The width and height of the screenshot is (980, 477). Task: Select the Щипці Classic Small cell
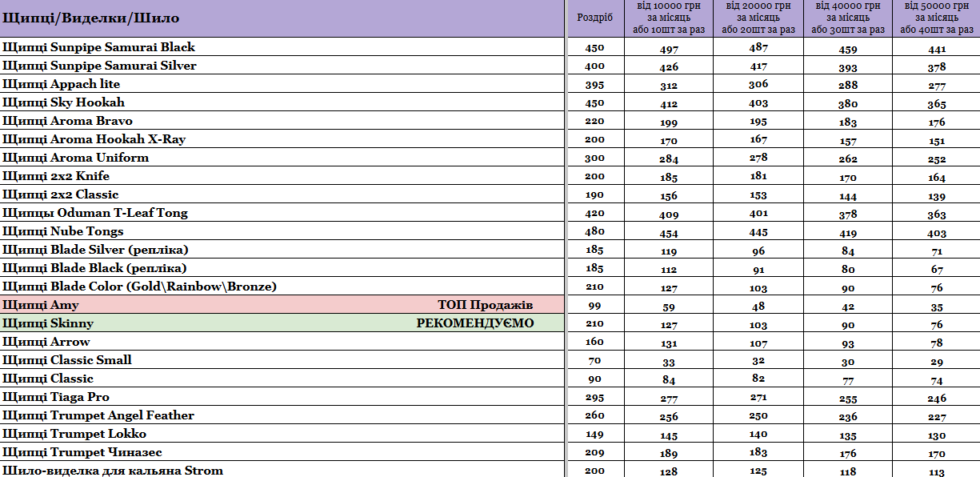coord(282,360)
